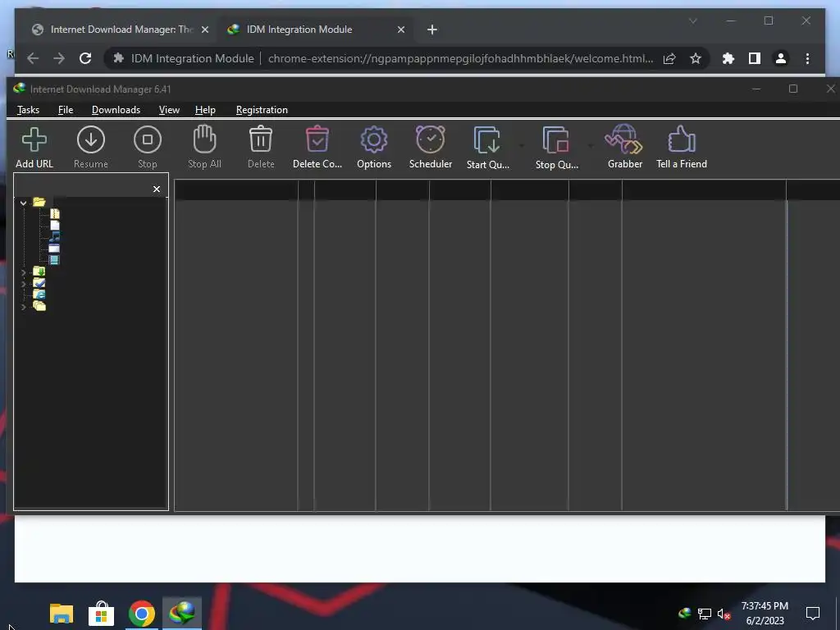Viewport: 840px width, 630px height.
Task: Open Chrome three-dot menu
Action: (x=807, y=58)
